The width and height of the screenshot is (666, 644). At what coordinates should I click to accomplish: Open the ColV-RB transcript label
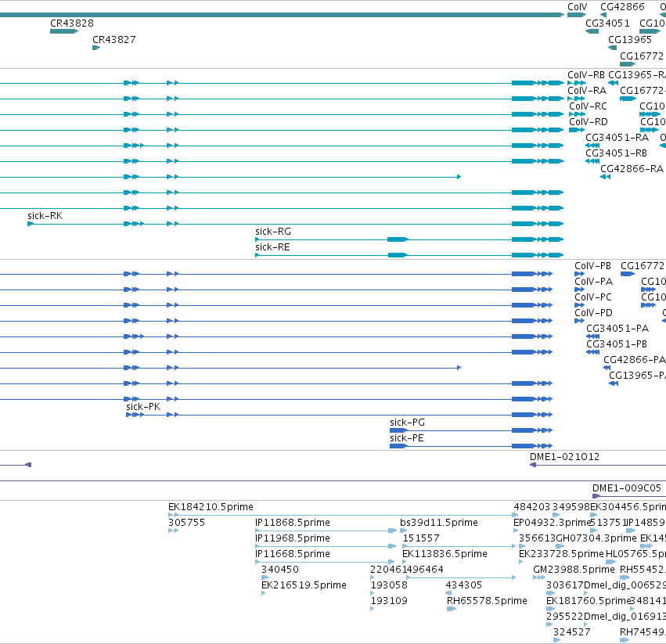pos(586,75)
